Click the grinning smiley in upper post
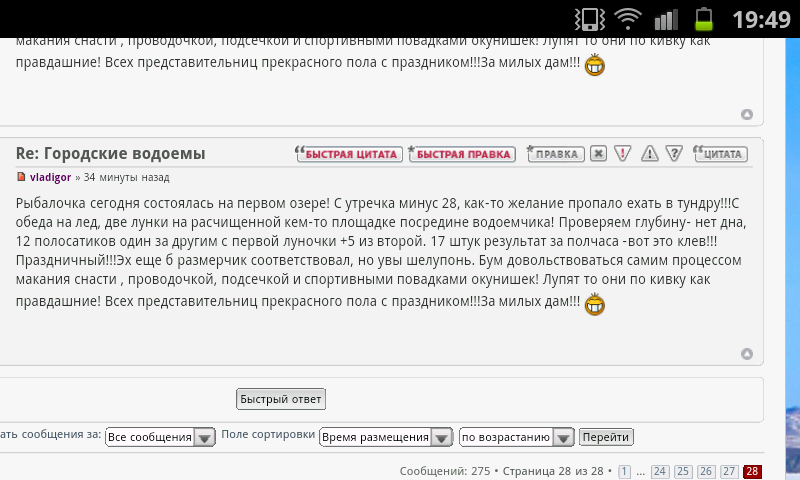This screenshot has height=480, width=800. [594, 65]
